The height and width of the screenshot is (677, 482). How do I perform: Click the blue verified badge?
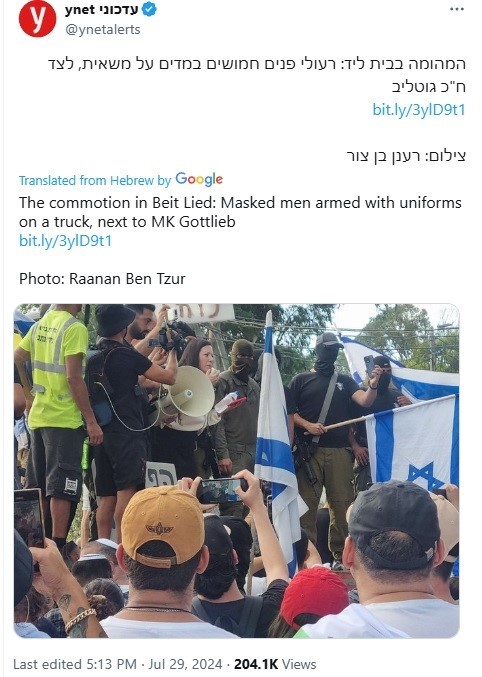[149, 10]
